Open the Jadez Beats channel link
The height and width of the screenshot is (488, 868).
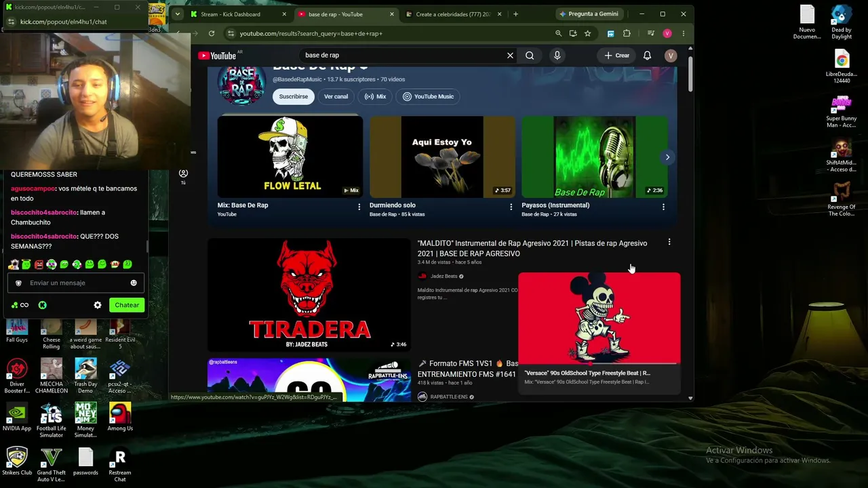[443, 277]
